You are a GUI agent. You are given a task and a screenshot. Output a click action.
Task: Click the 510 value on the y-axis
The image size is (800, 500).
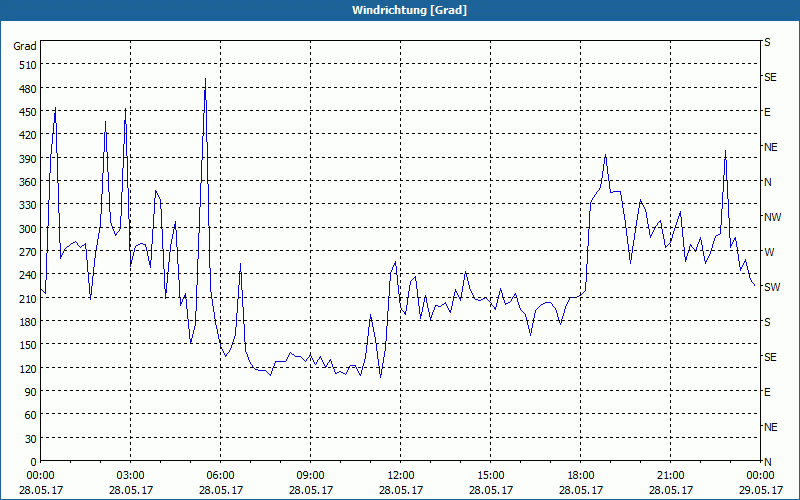(x=28, y=65)
